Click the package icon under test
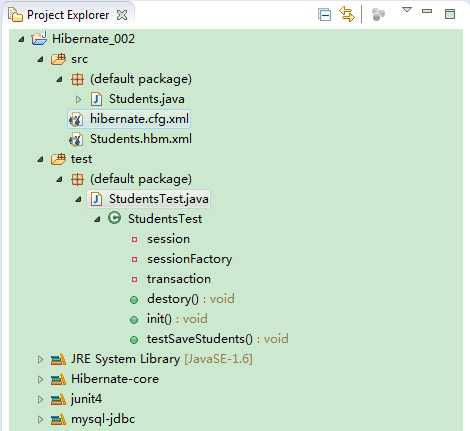Image resolution: width=470 pixels, height=431 pixels. pyautogui.click(x=77, y=179)
